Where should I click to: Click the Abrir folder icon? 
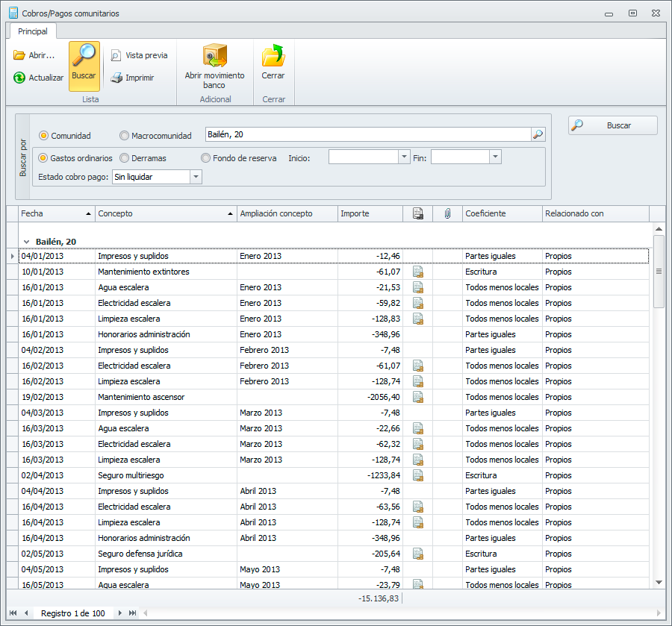point(19,55)
